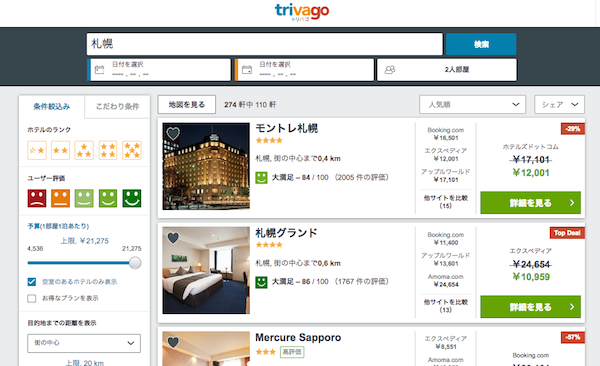This screenshot has height=366, width=600.
Task: Click the 1767 件の評価 review count
Action: pyautogui.click(x=362, y=282)
